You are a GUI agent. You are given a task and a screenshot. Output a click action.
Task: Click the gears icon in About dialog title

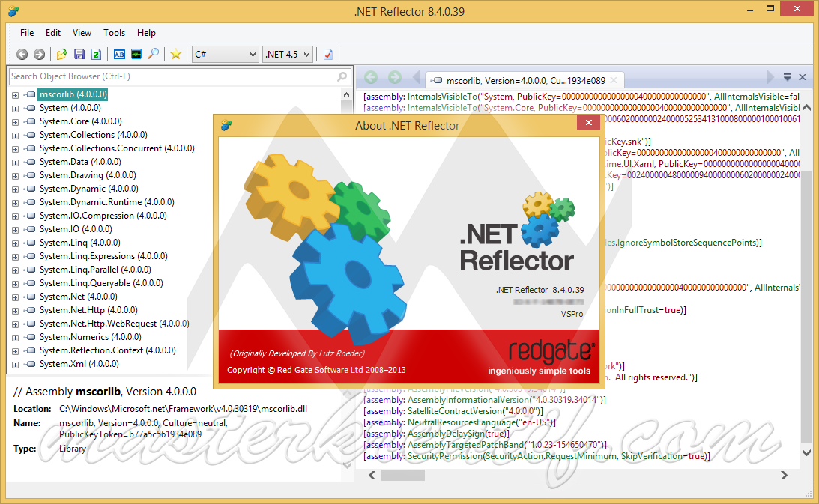point(226,125)
